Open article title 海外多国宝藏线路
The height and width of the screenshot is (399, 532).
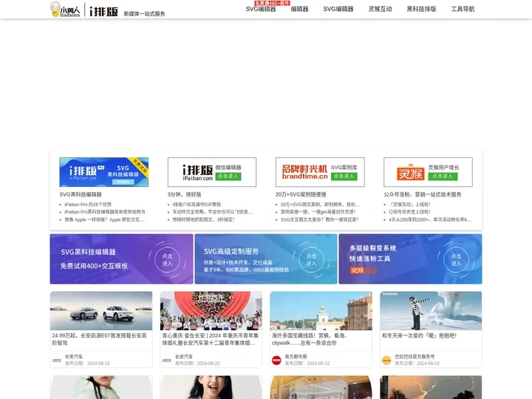tap(309, 339)
